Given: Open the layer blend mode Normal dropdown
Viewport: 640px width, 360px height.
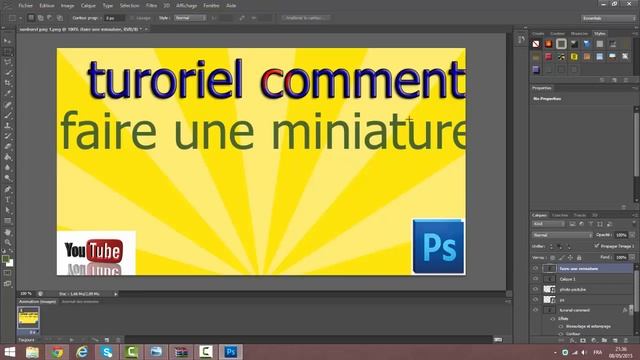Looking at the screenshot, I should click(x=562, y=235).
